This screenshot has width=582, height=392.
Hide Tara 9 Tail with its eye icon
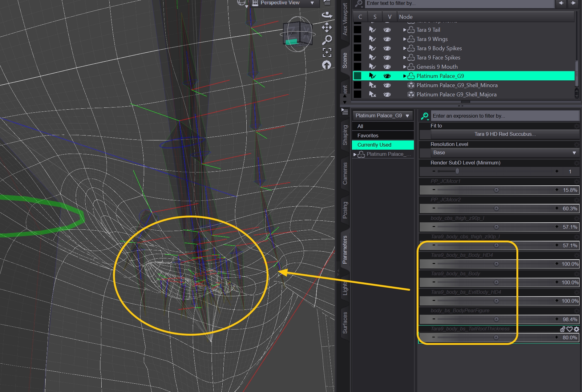tap(387, 30)
